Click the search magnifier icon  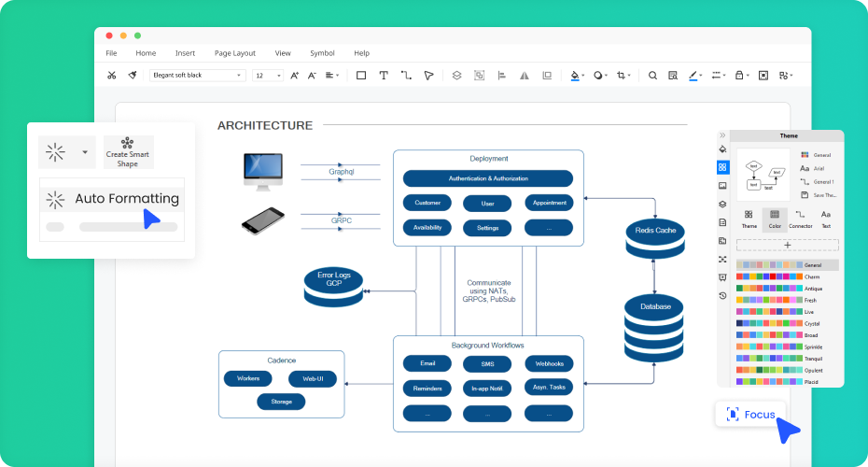[x=652, y=76]
